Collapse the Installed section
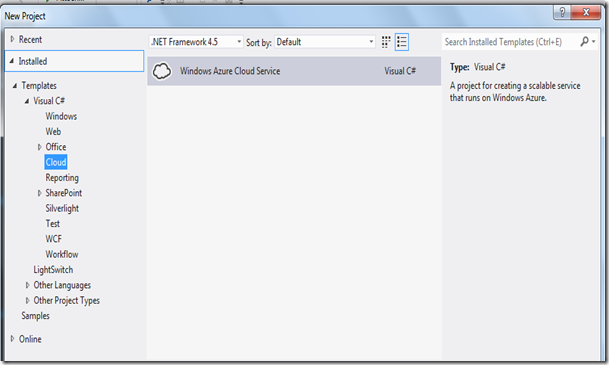609x365 pixels. pyautogui.click(x=12, y=61)
